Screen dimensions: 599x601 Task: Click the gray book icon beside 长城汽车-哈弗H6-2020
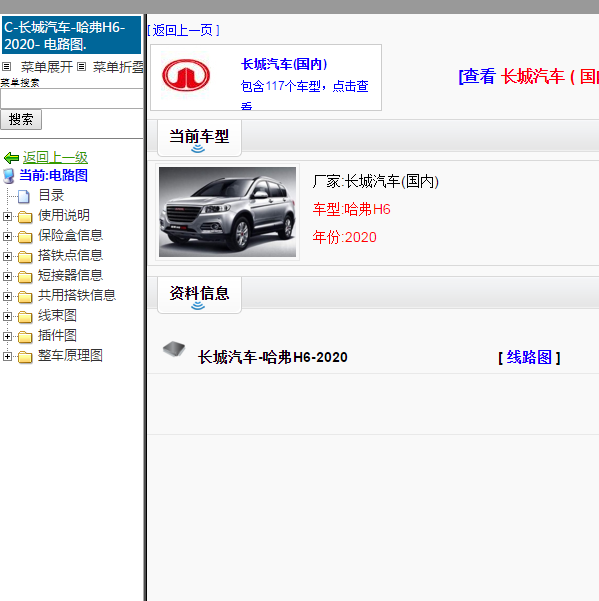174,349
